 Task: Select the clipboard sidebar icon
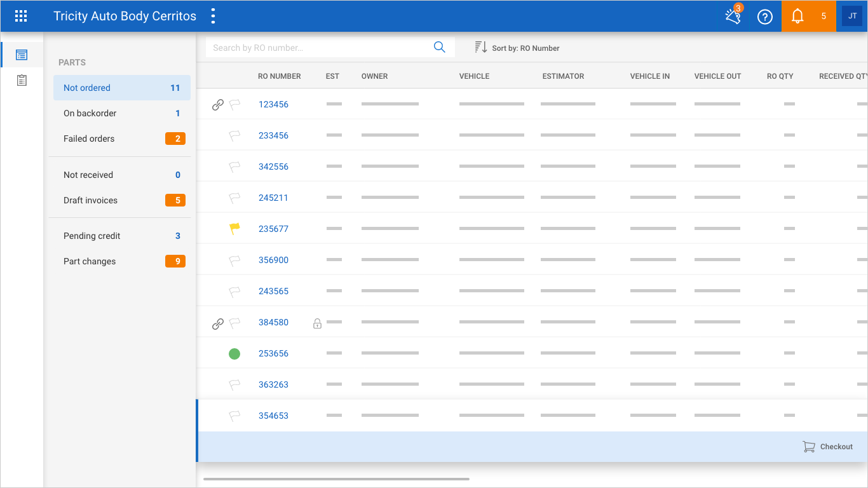(22, 81)
